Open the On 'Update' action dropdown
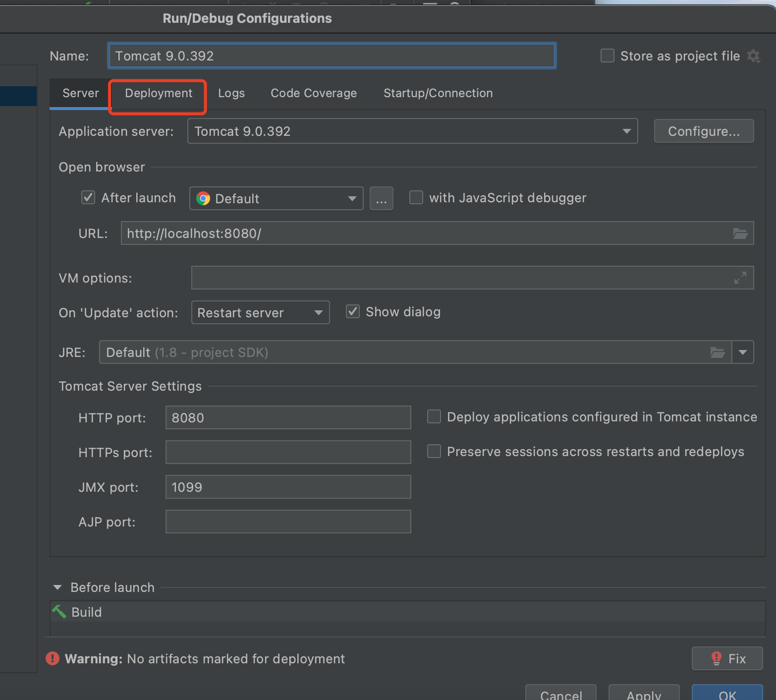The height and width of the screenshot is (700, 776). coord(261,312)
